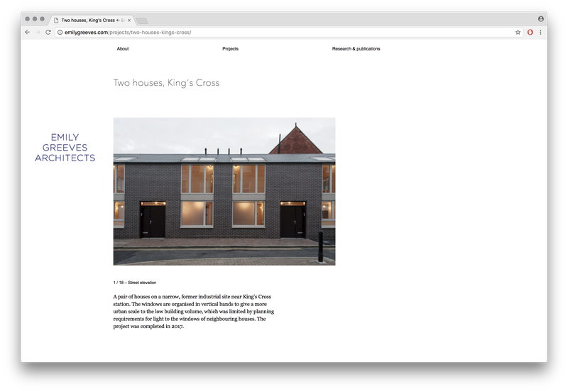Viewport: 568px width, 392px height.
Task: Open the Chrome three-dot menu
Action: [540, 32]
